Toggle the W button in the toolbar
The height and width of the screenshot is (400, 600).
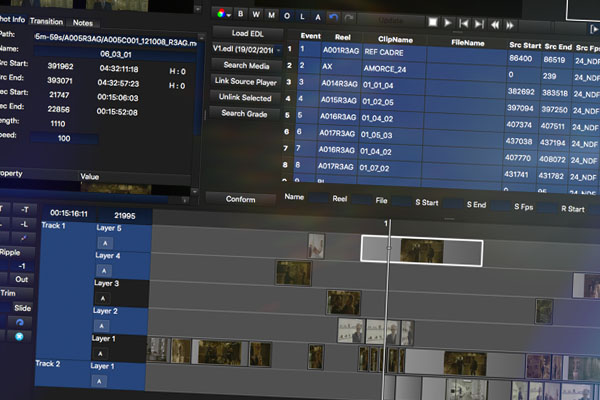coord(256,15)
